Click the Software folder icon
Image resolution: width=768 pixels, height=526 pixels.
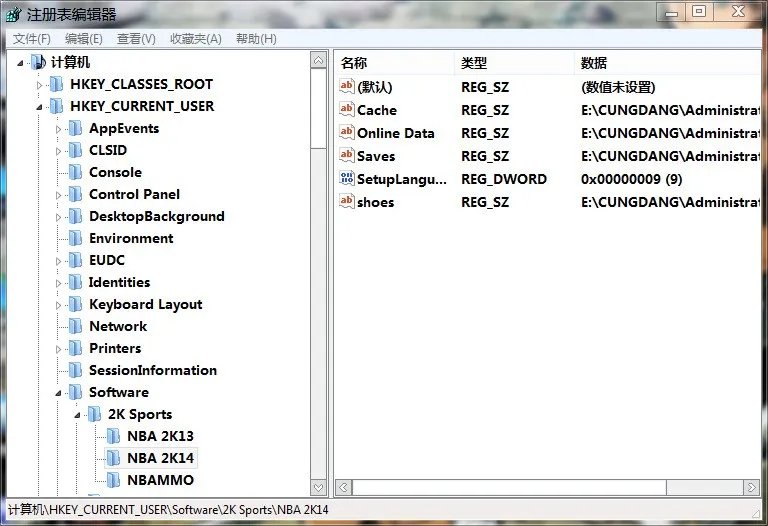click(75, 392)
